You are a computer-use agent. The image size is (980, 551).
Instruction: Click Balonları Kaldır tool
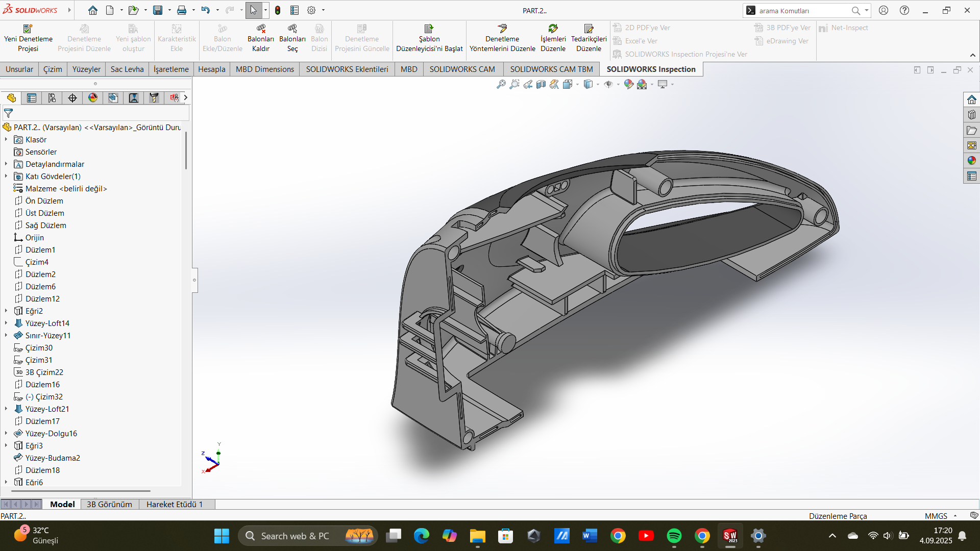[x=261, y=38]
